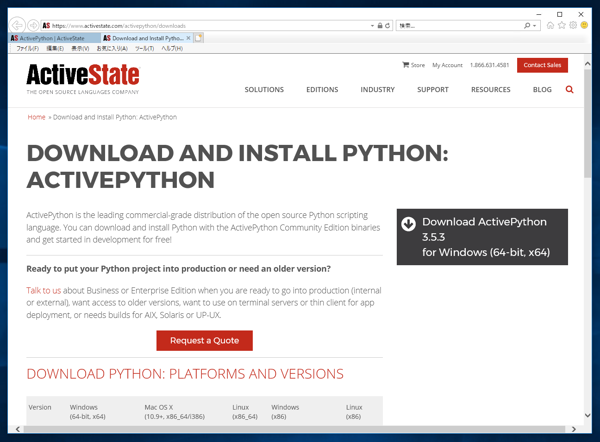Click the address bar lock icon
The height and width of the screenshot is (442, 600).
coord(380,26)
